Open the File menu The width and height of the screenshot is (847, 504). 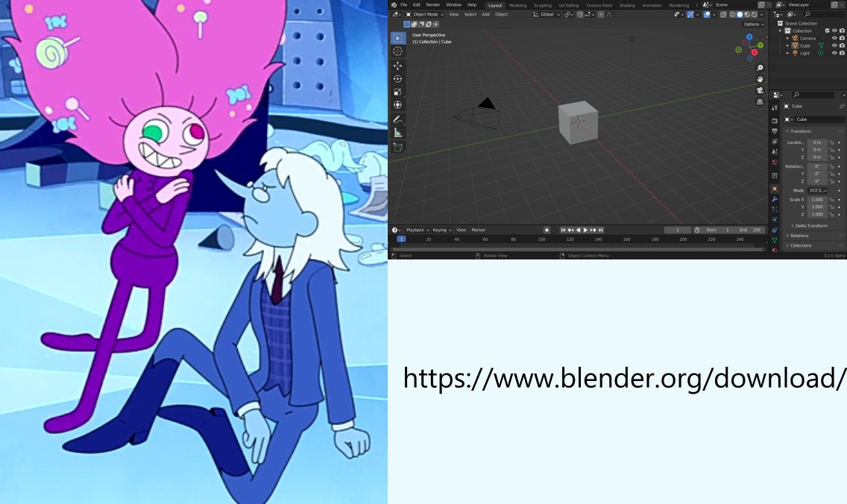[403, 5]
